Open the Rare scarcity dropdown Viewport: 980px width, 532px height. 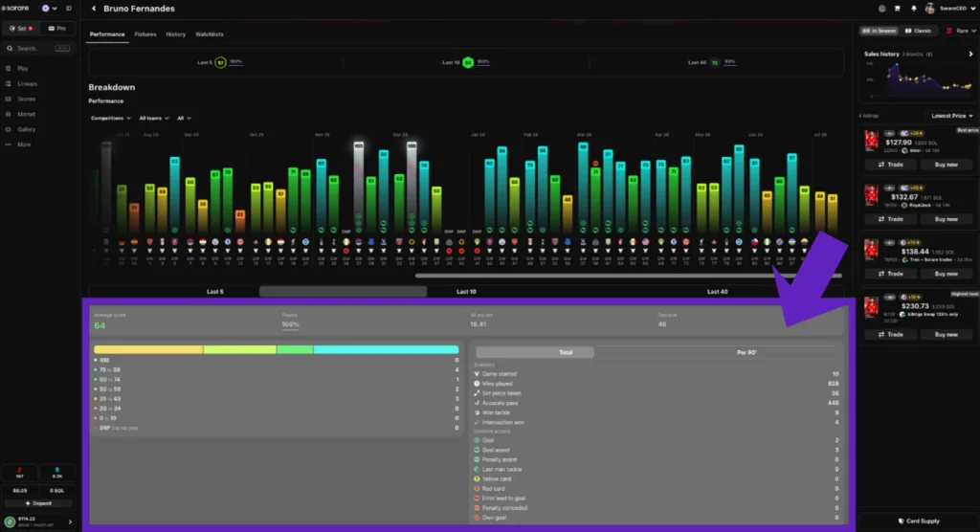click(961, 31)
